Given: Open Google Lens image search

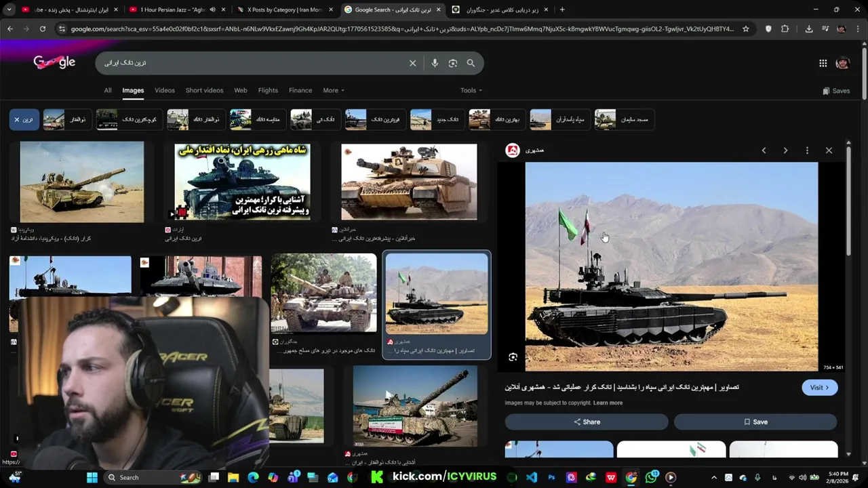Looking at the screenshot, I should [x=452, y=63].
